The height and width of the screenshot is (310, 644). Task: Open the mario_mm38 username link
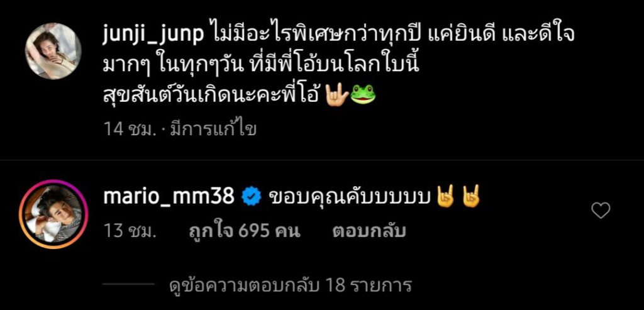pos(169,197)
